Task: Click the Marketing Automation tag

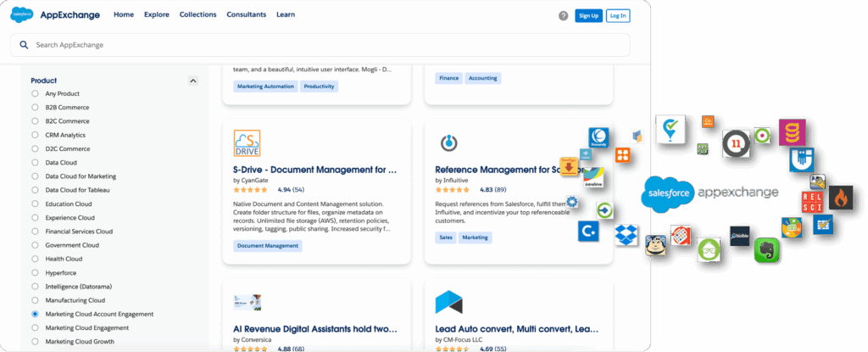Action: pyautogui.click(x=265, y=87)
